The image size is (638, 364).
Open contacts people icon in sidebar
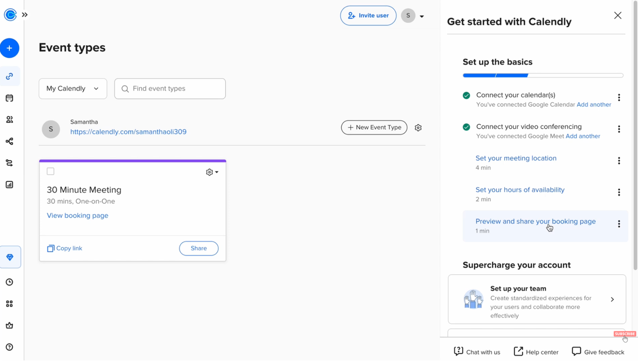pos(10,119)
